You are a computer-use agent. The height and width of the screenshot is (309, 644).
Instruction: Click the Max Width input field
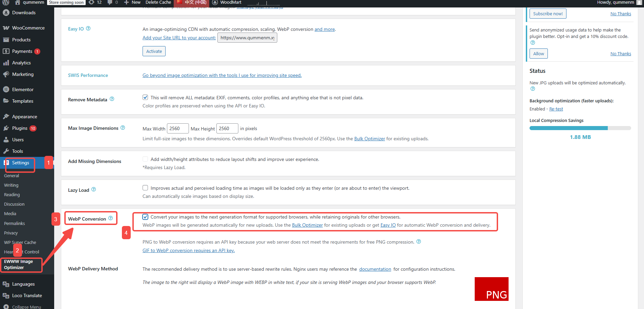[x=177, y=128]
